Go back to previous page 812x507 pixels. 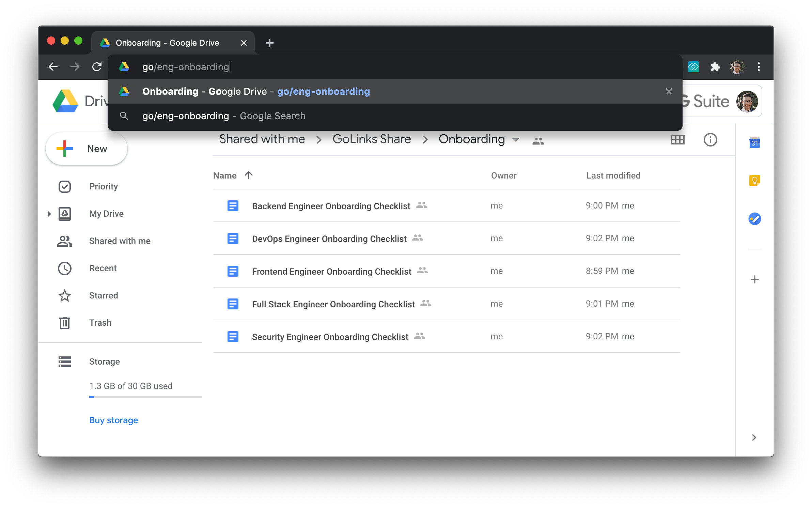[x=53, y=67]
